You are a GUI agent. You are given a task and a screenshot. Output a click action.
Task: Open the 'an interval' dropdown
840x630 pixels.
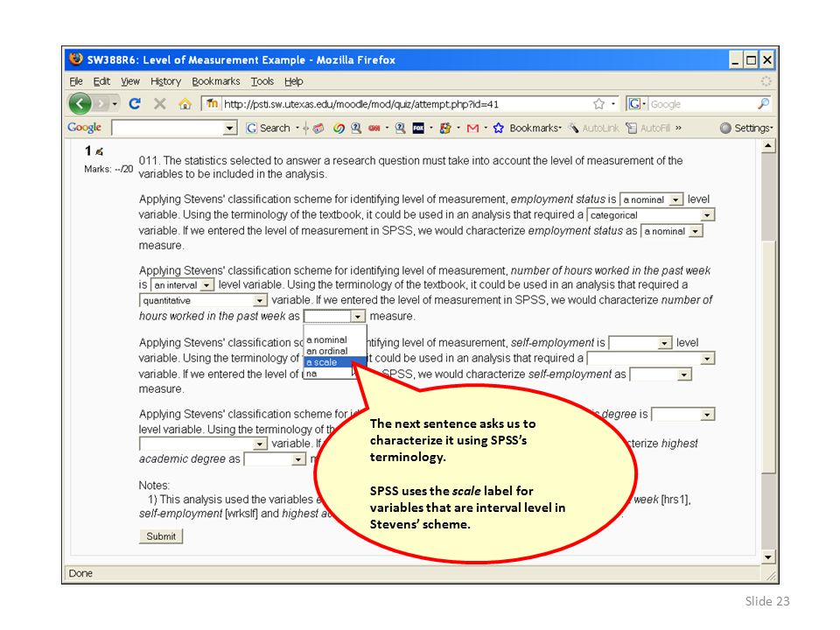[x=182, y=285]
